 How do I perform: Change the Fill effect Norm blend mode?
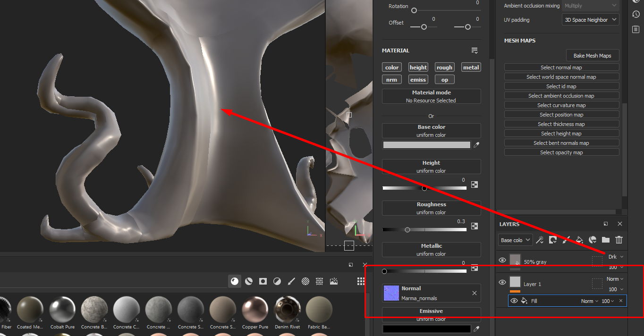pos(590,301)
